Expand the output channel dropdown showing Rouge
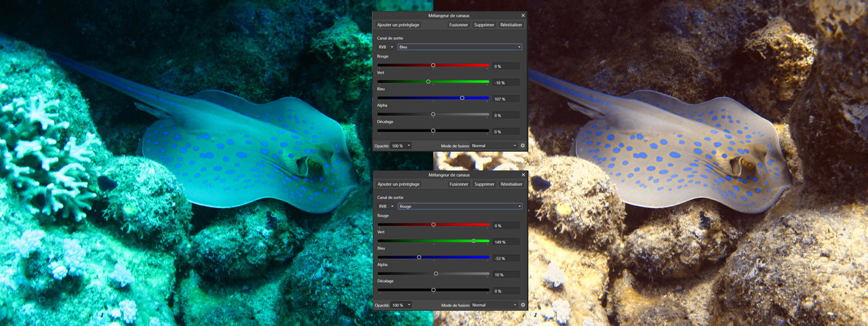This screenshot has width=868, height=326. pos(460,206)
